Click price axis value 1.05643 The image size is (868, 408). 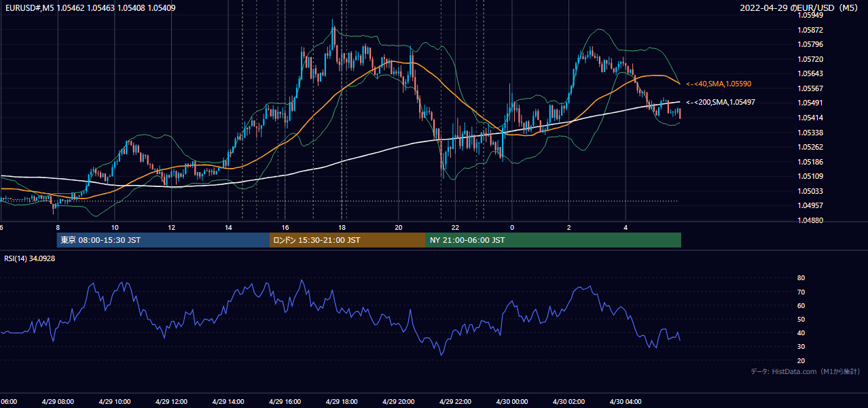coord(810,74)
